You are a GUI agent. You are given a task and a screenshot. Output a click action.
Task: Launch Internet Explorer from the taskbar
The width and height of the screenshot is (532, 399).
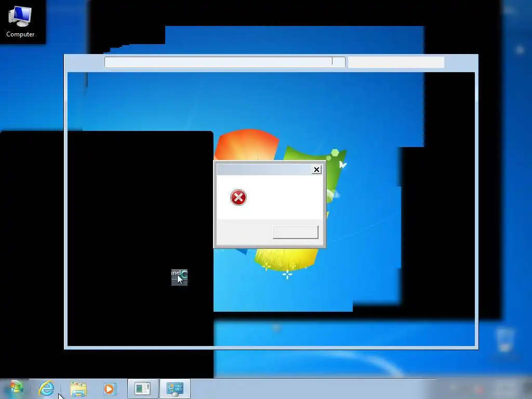pos(46,389)
